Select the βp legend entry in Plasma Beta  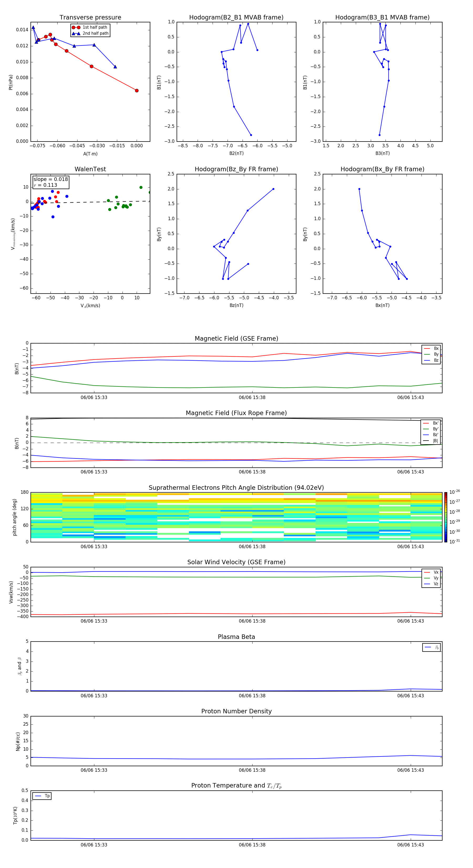tap(432, 647)
